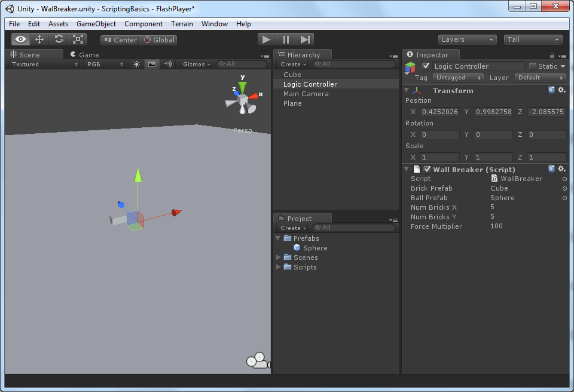Screen dimensions: 574x392
Task: Toggle the Inspector lock icon
Action: pyautogui.click(x=552, y=56)
